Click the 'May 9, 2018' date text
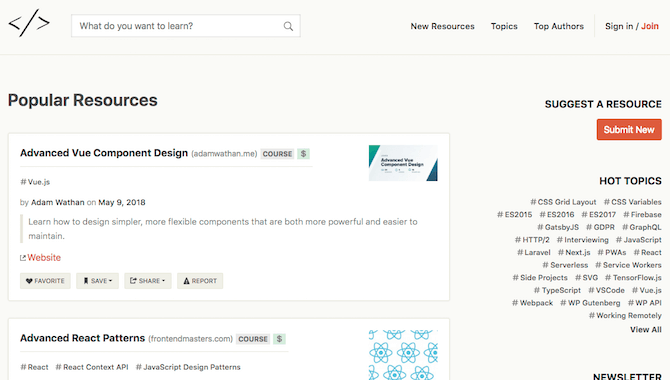 [122, 202]
